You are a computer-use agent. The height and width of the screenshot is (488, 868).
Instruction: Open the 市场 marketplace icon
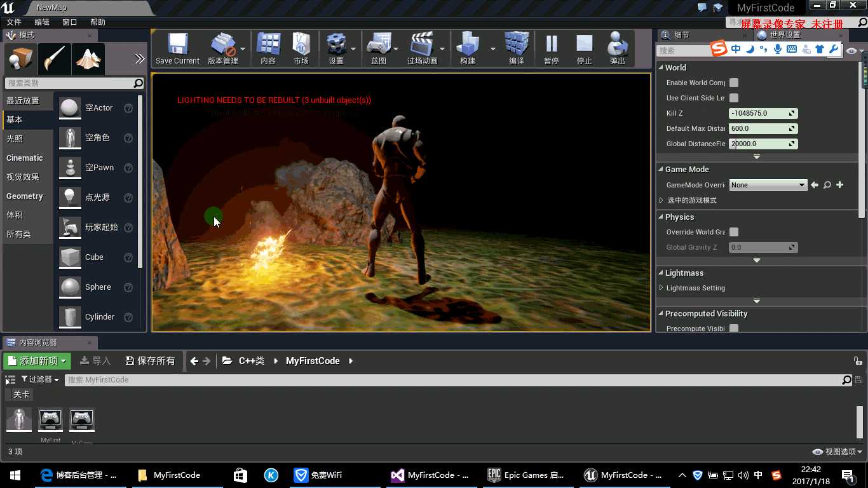[301, 48]
